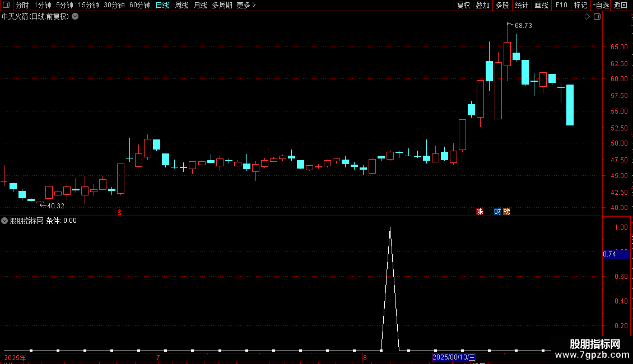Image resolution: width=633 pixels, height=364 pixels.
Task: Toggle the panel layout icon beside the diamond
Action: (597, 17)
